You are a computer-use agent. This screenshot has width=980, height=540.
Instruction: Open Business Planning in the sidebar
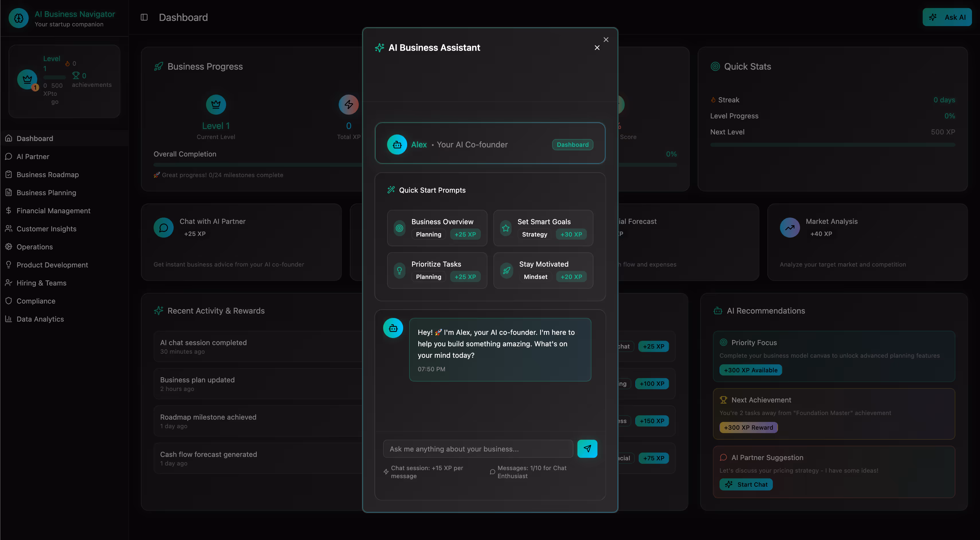point(64,193)
